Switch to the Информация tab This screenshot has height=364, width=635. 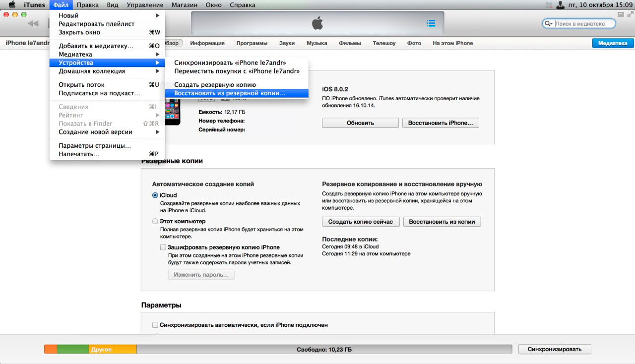207,43
